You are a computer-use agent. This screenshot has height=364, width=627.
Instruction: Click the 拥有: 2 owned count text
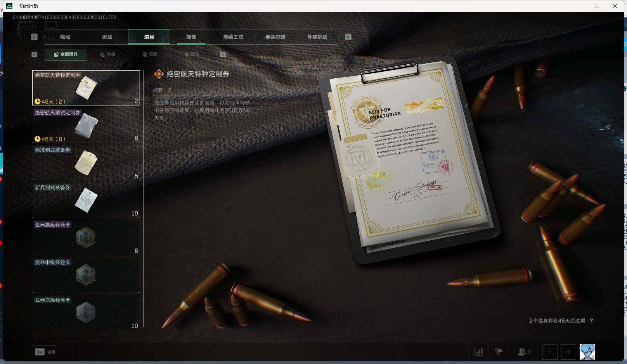tap(162, 90)
